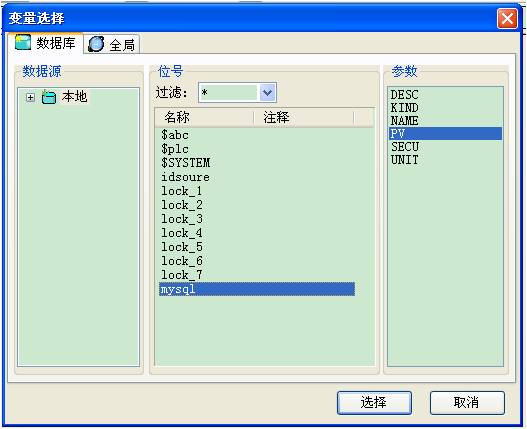Sort by the 名称 column header
The width and height of the screenshot is (527, 429).
pos(204,118)
